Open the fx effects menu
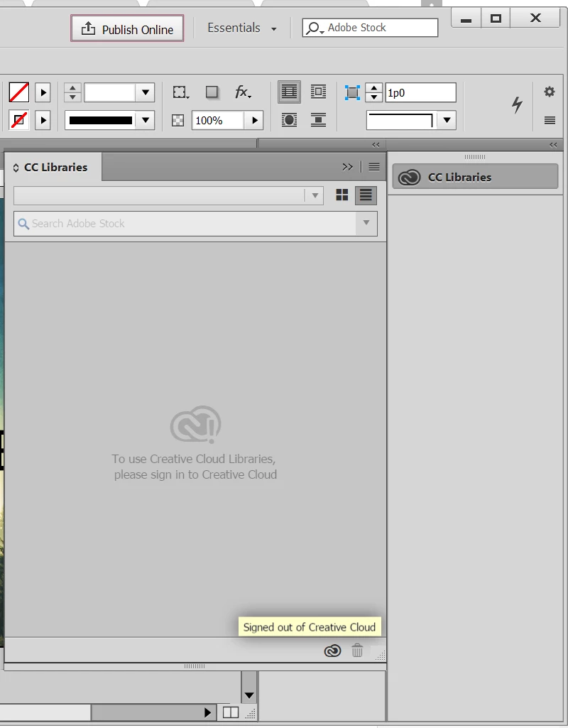 pos(243,92)
